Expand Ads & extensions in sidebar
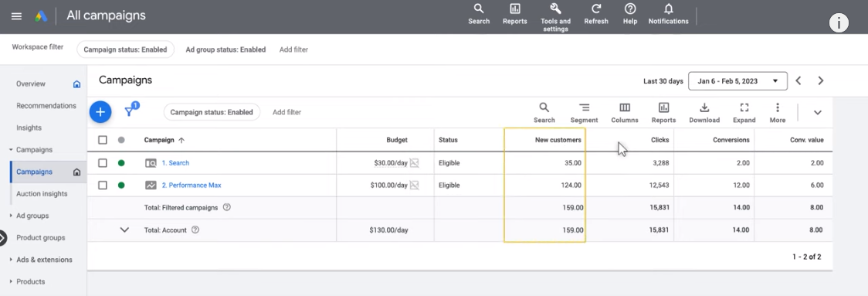 [11, 260]
